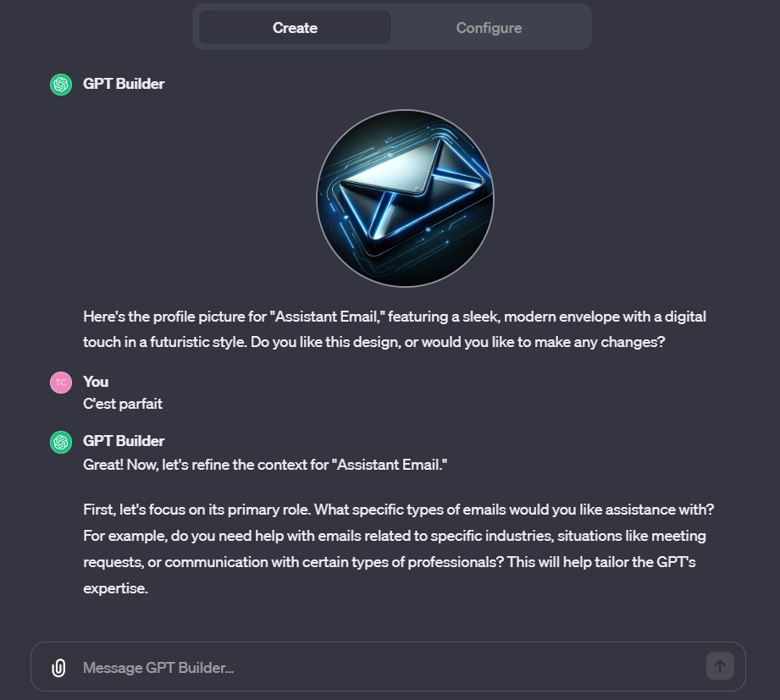
Task: Toggle back to Create mode
Action: 295,27
